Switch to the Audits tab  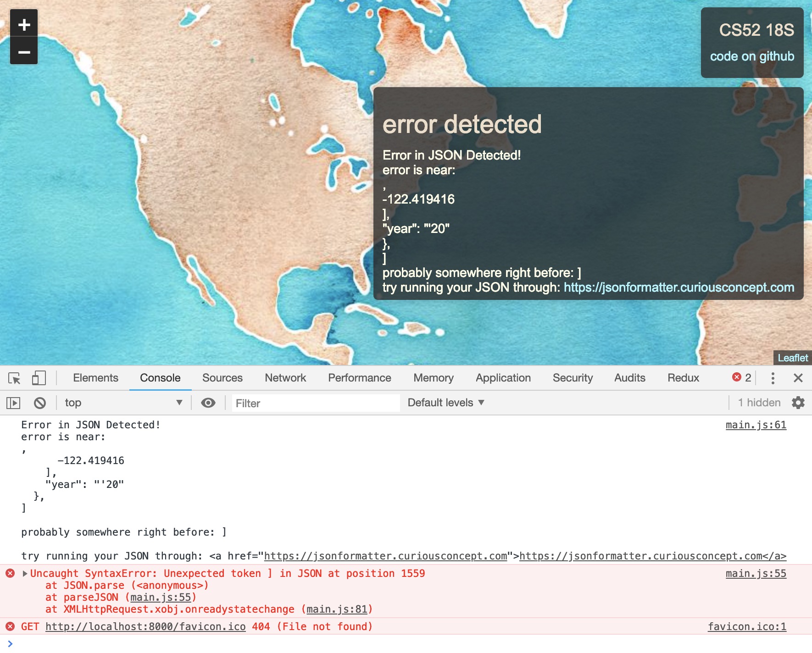630,378
